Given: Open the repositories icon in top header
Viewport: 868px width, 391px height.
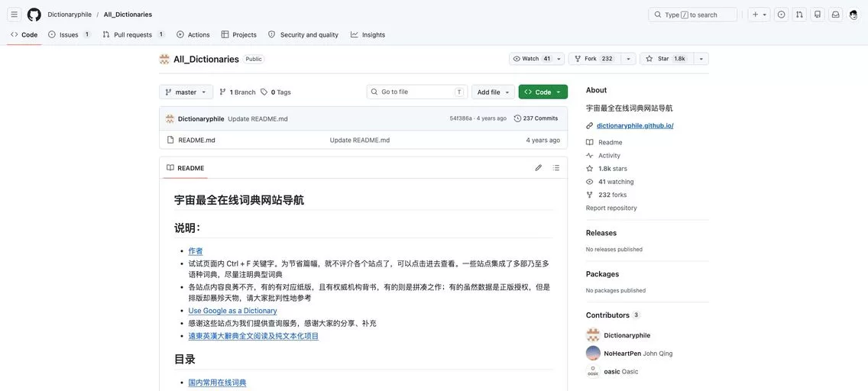Looking at the screenshot, I should tap(818, 15).
